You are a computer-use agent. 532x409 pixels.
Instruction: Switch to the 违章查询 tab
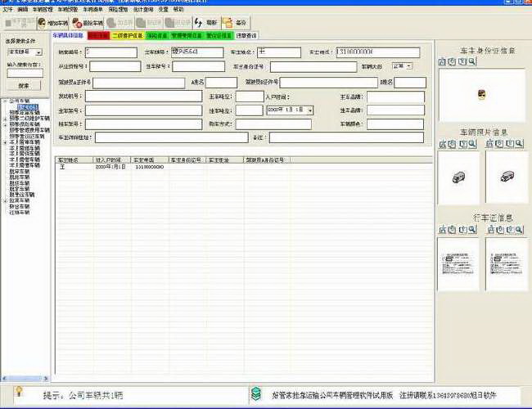pyautogui.click(x=246, y=35)
